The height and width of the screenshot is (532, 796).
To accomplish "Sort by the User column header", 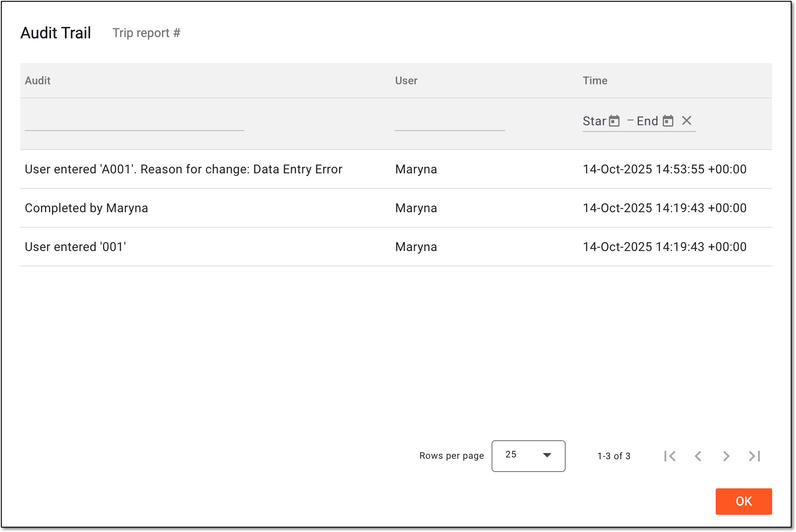I will (x=406, y=80).
